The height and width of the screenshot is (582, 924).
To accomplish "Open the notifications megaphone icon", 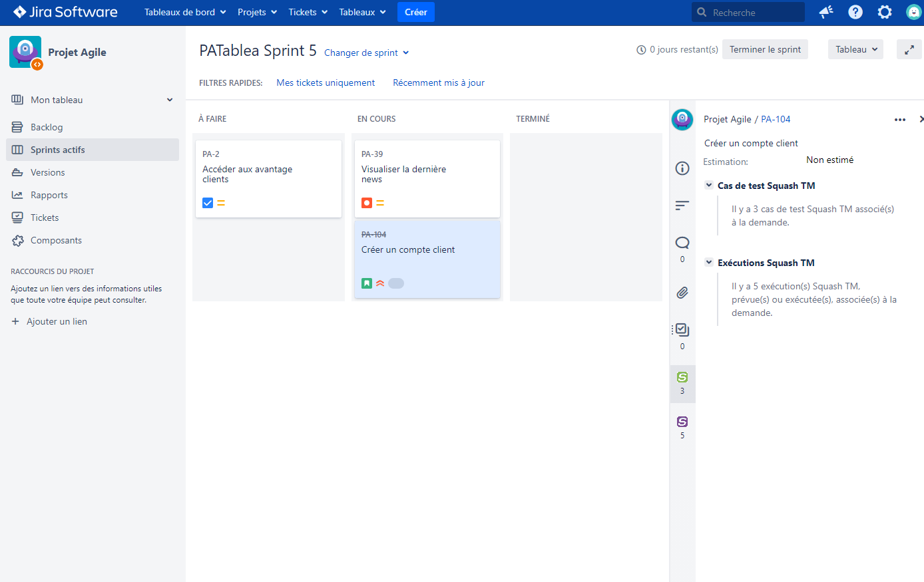I will coord(826,12).
